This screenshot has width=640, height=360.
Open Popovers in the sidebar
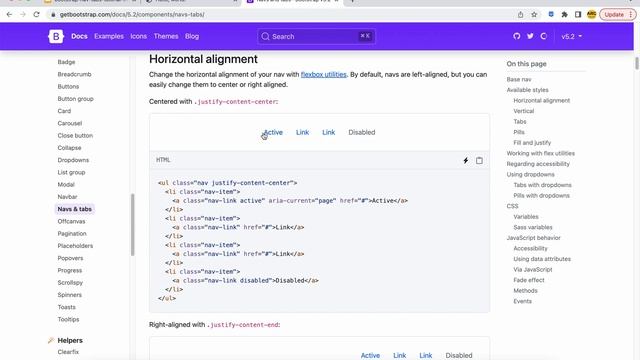70,258
